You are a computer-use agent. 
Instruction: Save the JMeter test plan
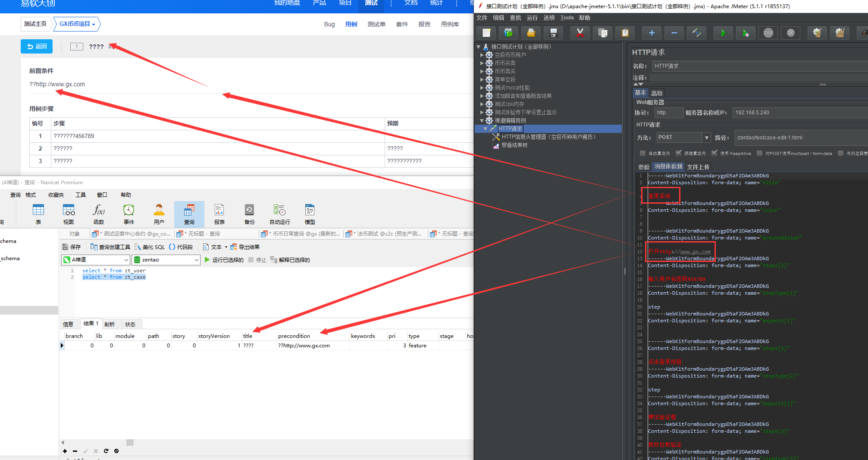point(554,33)
